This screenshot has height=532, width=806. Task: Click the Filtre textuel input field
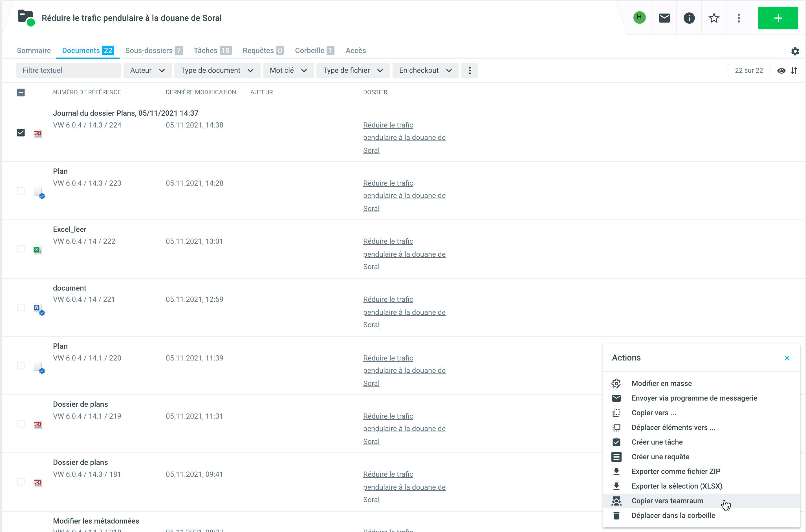(x=68, y=71)
